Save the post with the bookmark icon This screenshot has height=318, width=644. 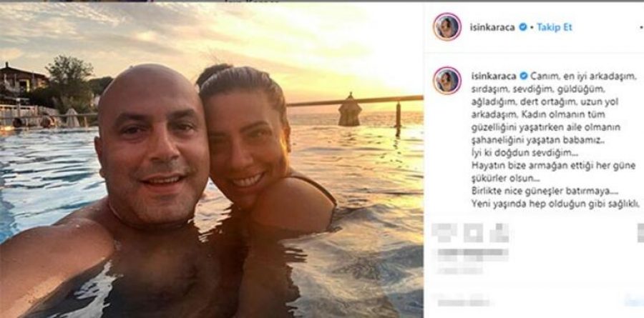click(x=640, y=233)
